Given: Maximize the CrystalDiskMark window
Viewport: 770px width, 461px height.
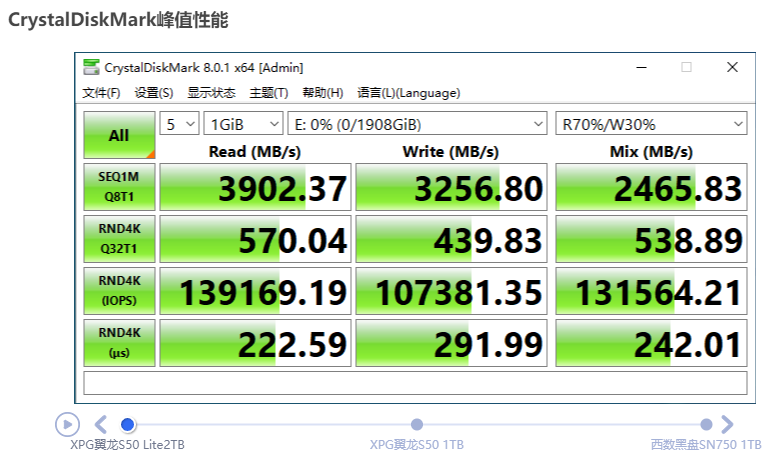Looking at the screenshot, I should 687,67.
